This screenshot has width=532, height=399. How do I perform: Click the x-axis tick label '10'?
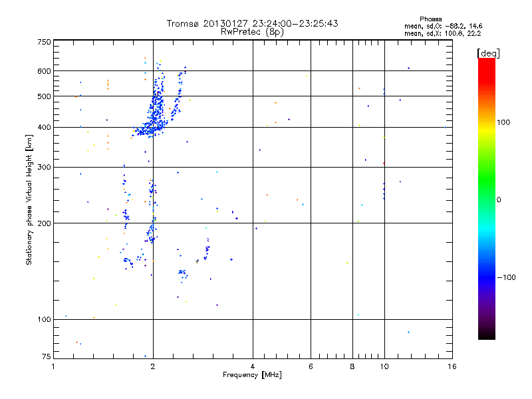click(384, 366)
